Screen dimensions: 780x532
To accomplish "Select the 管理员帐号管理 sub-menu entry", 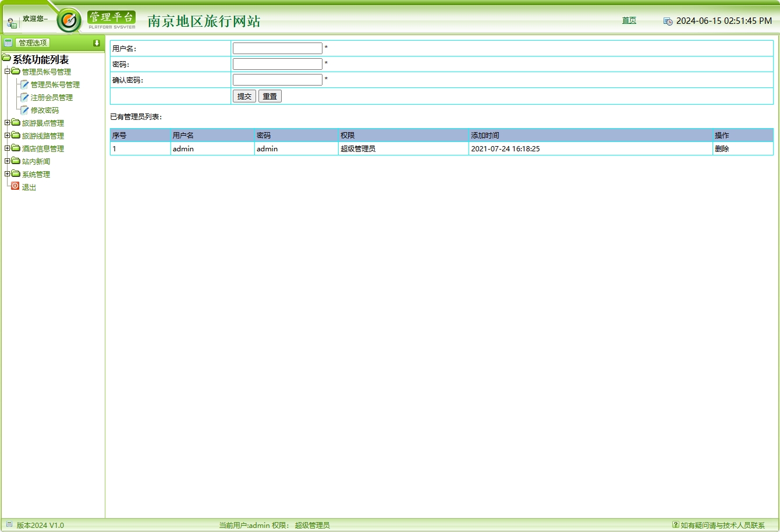I will (55, 85).
